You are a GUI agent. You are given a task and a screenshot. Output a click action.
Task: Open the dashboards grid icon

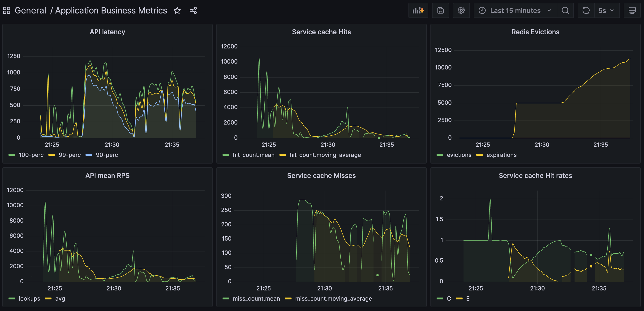tap(7, 10)
